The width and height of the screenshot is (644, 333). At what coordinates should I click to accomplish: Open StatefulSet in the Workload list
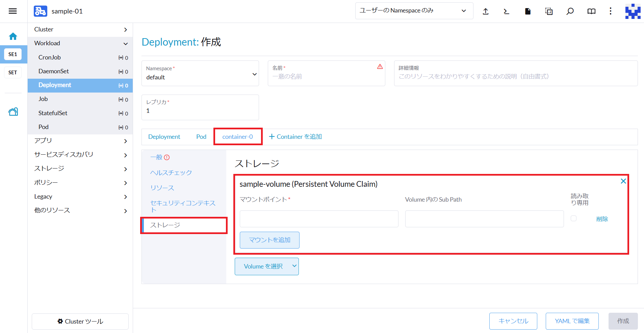[x=53, y=113]
